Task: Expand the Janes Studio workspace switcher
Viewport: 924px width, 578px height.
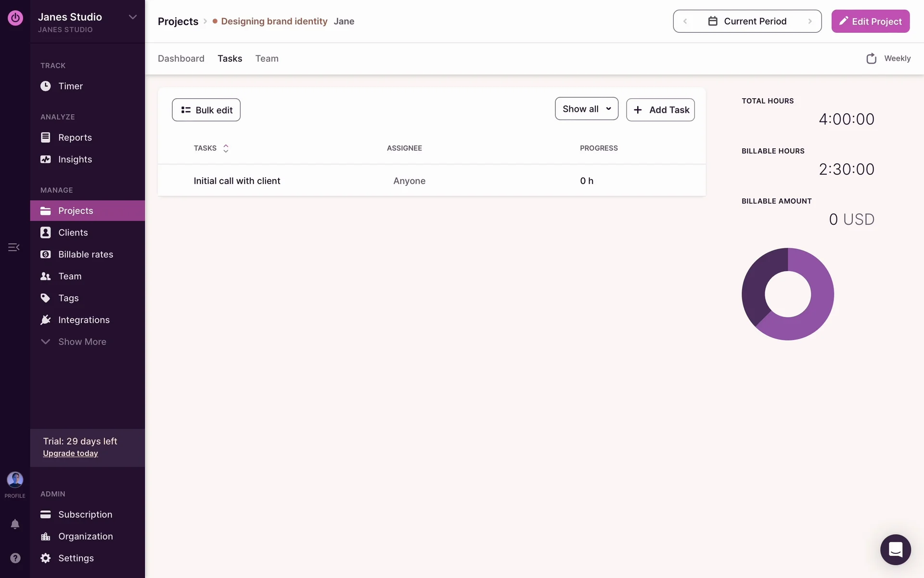Action: tap(132, 17)
